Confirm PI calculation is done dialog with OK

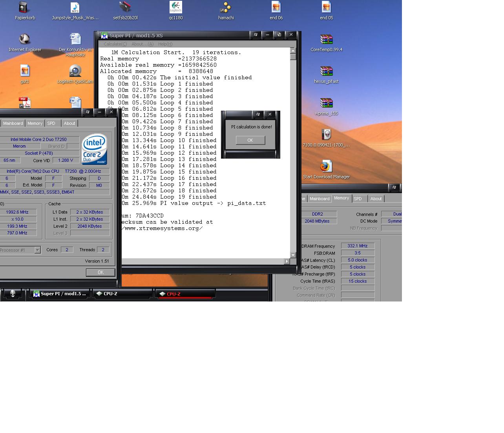click(250, 140)
